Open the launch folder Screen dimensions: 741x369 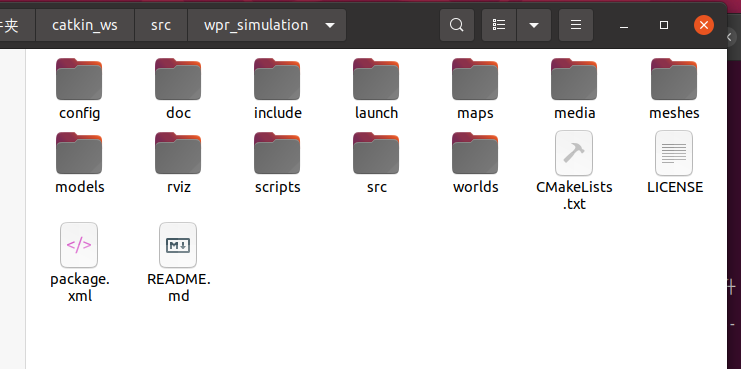(x=376, y=79)
